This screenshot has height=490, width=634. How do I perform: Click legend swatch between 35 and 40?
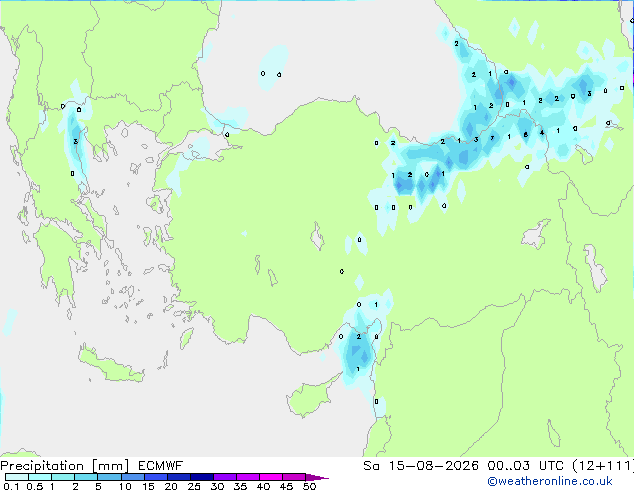click(247, 477)
